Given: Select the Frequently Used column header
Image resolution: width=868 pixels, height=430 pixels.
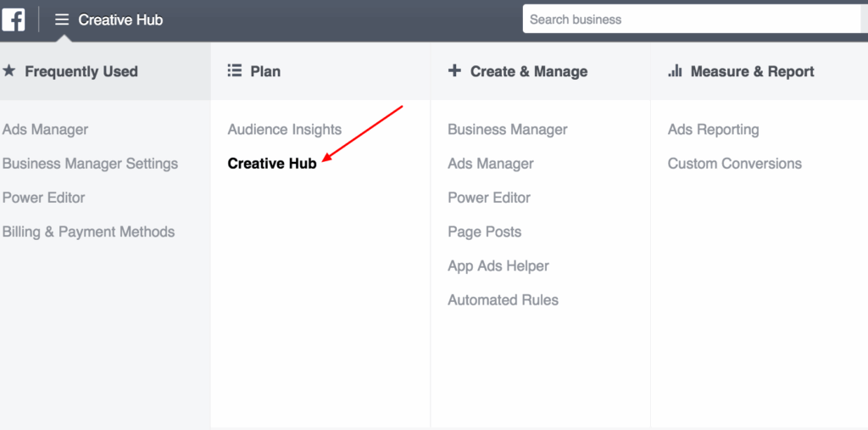Looking at the screenshot, I should pos(105,71).
